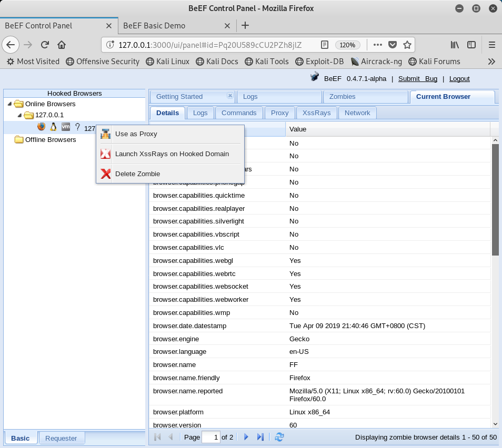Open the Logs sub-tab under Current Browser
The height and width of the screenshot is (448, 502).
coord(200,113)
